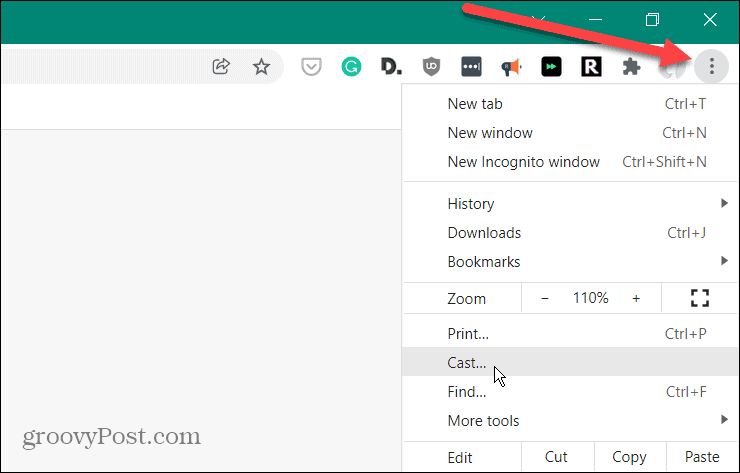Click the green fast-forward extension icon
This screenshot has height=473, width=740.
coord(551,67)
